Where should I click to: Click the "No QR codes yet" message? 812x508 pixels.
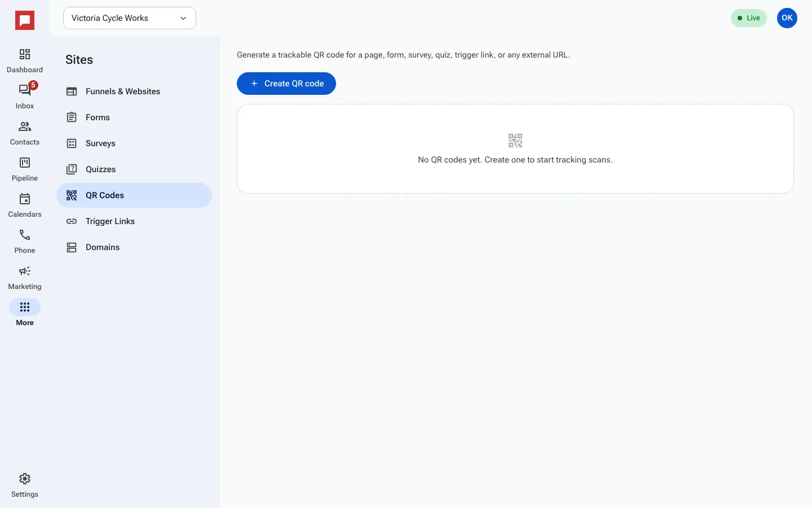point(515,160)
